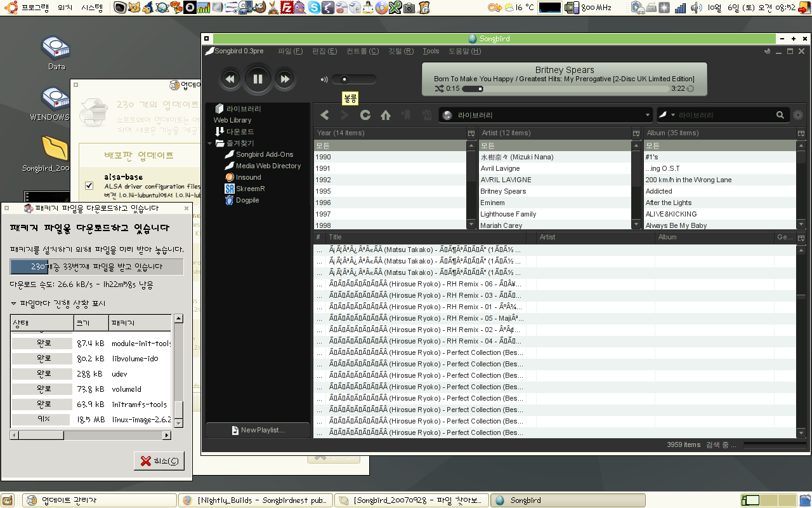Select linux-image-2.6.2 row in download list

point(91,420)
